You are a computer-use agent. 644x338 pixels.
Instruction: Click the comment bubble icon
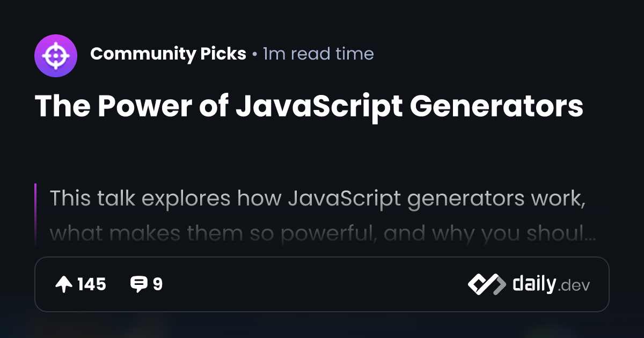[x=139, y=284]
